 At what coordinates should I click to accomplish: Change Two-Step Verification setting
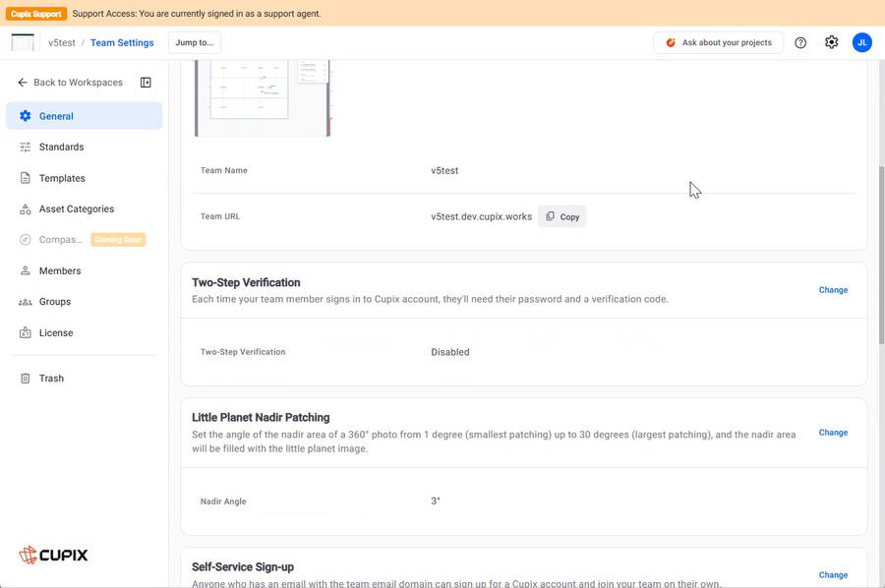click(x=833, y=289)
